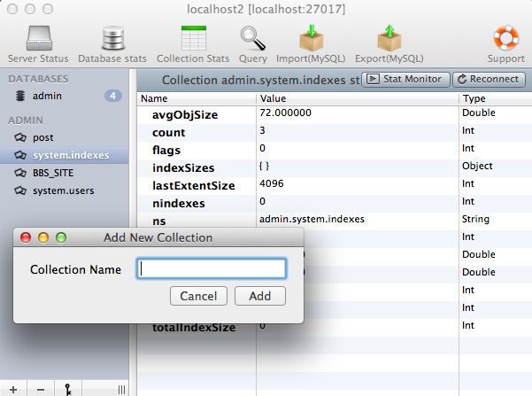This screenshot has height=396, width=532.
Task: Select the count row name
Action: coord(168,133)
